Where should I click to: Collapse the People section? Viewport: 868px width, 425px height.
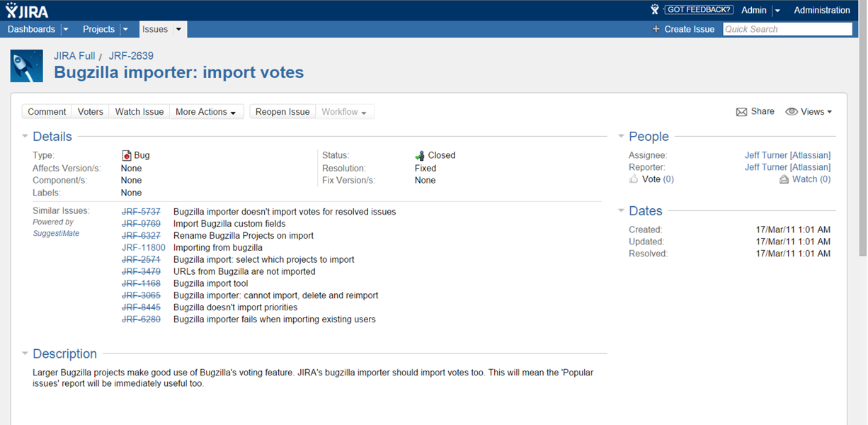pyautogui.click(x=621, y=136)
